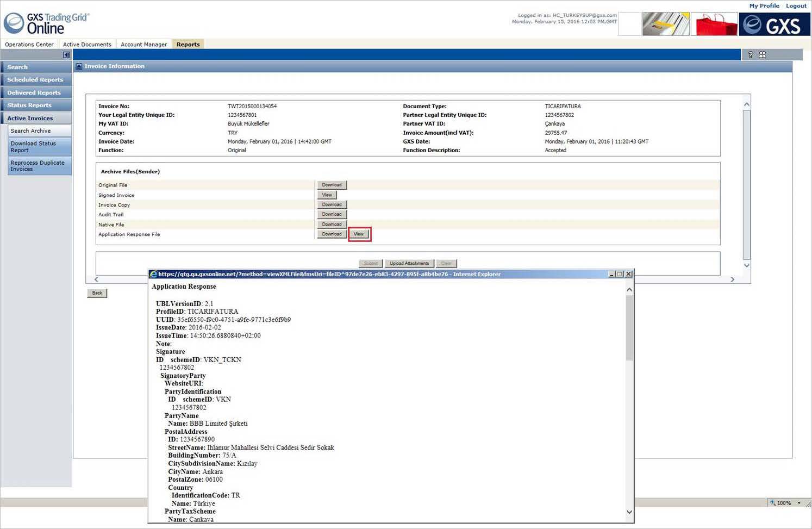Close the Application Response popup window
812x529 pixels.
[x=628, y=275]
